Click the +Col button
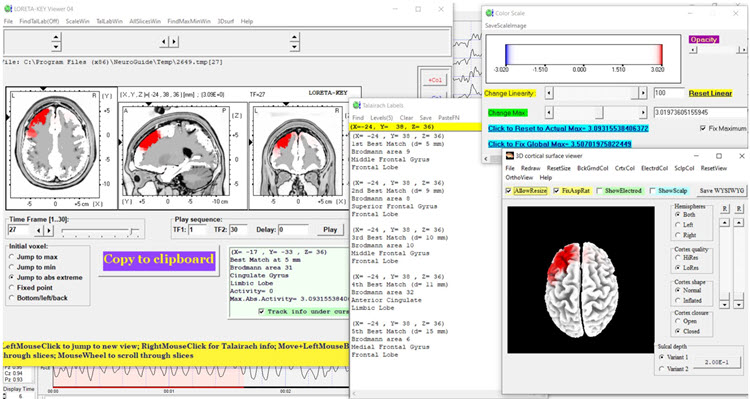The image size is (750, 399). pos(434,80)
